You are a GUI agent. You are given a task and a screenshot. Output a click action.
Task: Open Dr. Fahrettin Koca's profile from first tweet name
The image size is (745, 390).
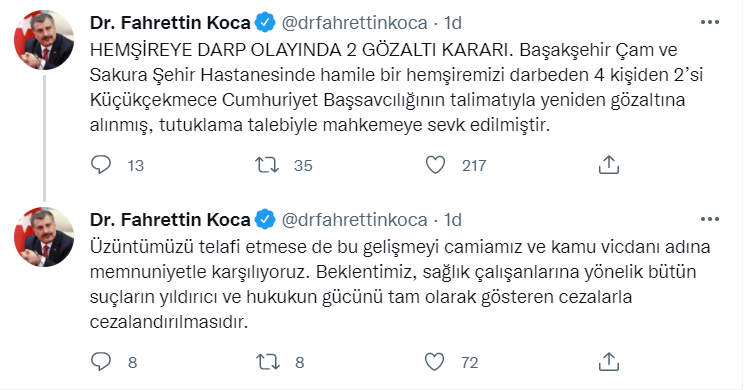coord(170,22)
